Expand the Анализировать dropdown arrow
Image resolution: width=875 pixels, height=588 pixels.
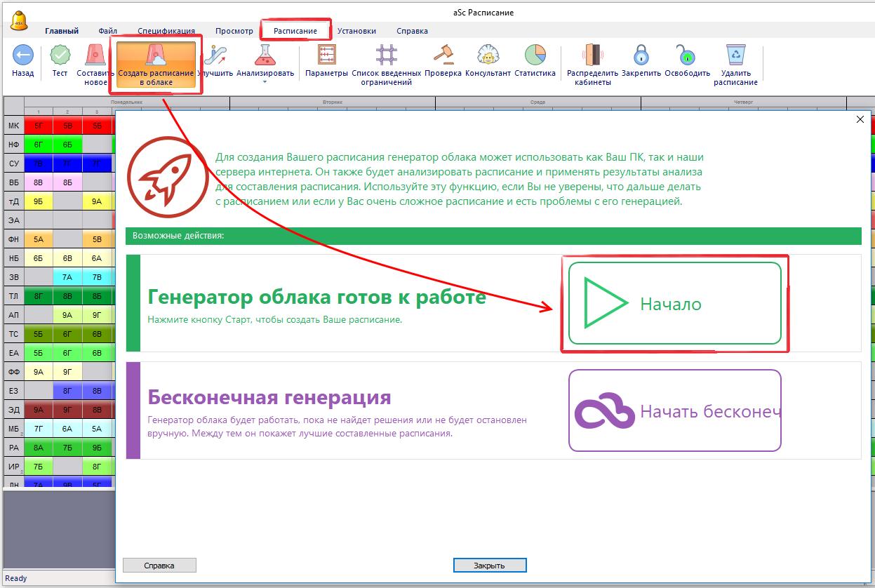265,82
